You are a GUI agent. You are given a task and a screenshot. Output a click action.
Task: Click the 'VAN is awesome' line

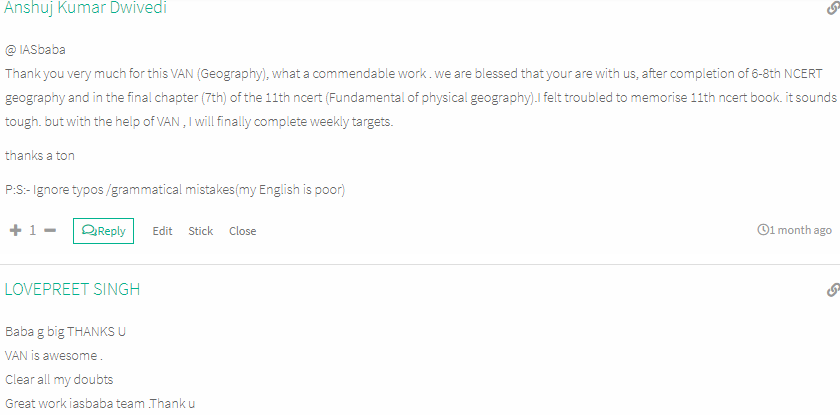coord(54,356)
